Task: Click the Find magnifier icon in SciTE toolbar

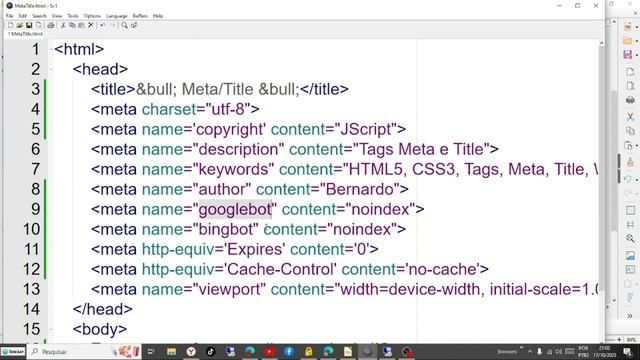Action: click(124, 25)
